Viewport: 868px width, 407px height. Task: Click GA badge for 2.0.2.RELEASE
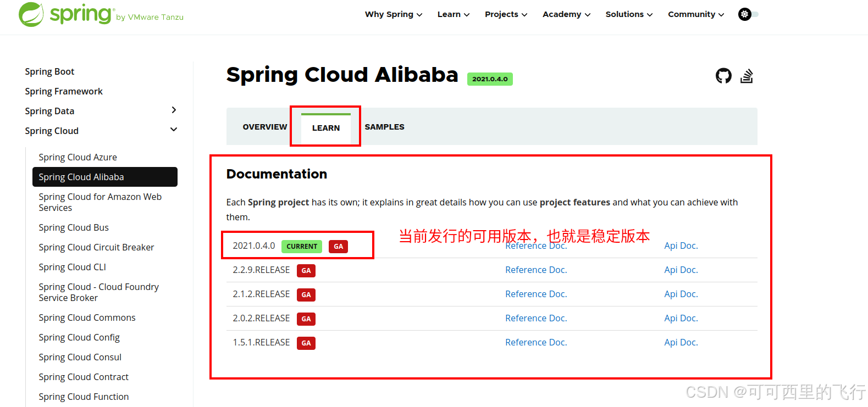306,319
